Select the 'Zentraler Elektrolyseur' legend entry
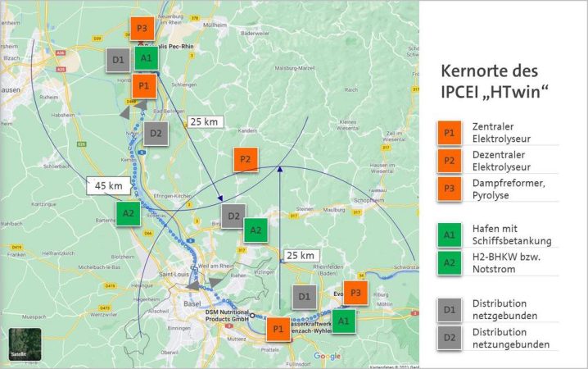 pos(503,132)
